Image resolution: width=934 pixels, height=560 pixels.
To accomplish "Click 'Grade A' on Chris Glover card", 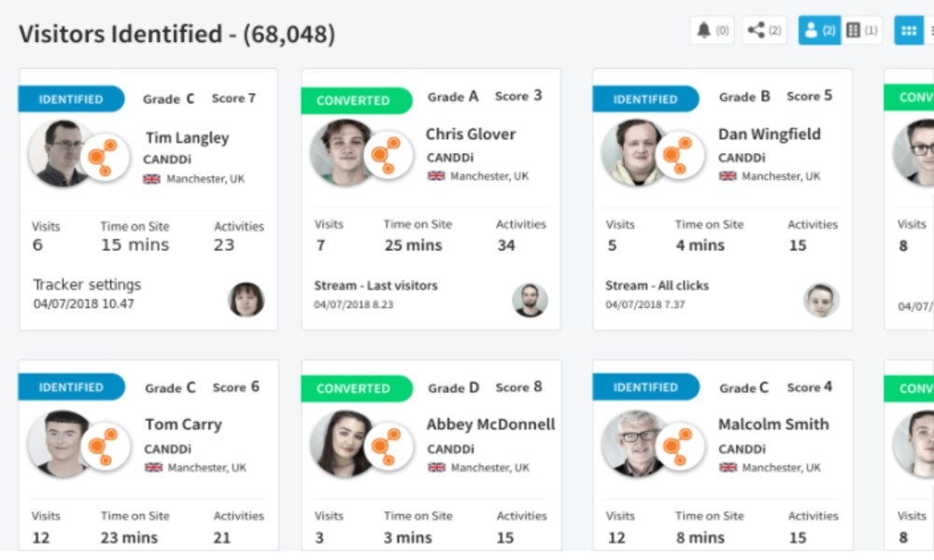I will pyautogui.click(x=453, y=96).
